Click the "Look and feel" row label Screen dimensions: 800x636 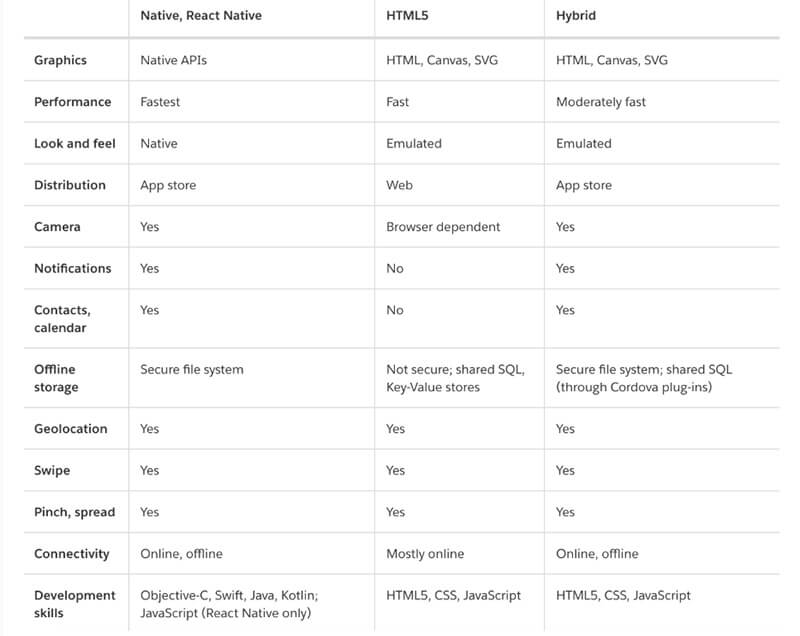[74, 144]
